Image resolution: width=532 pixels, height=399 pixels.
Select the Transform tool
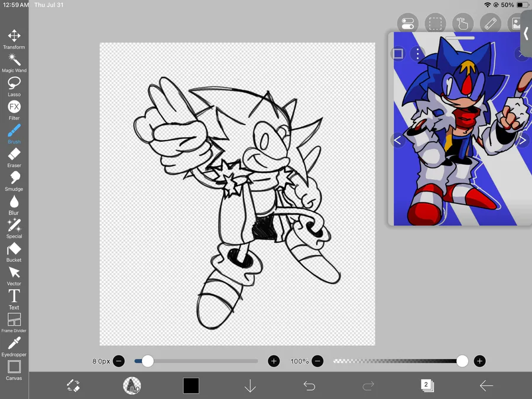14,40
